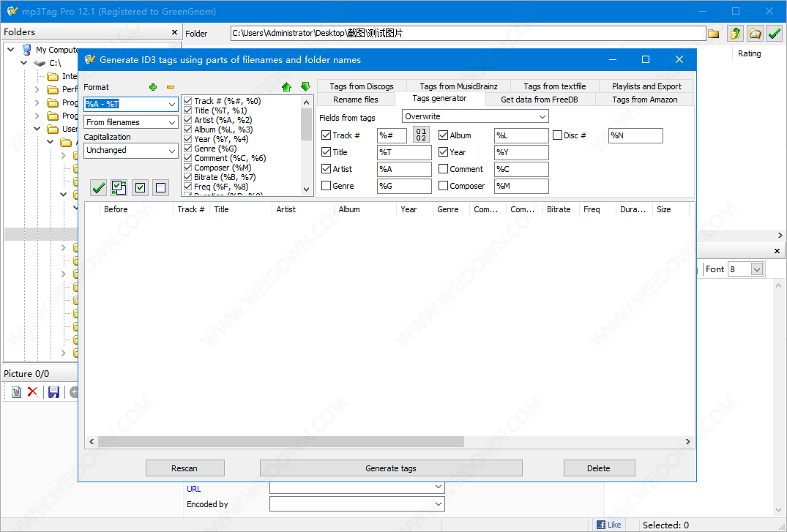Move the field up with the green up arrow
The image size is (787, 532).
(286, 87)
